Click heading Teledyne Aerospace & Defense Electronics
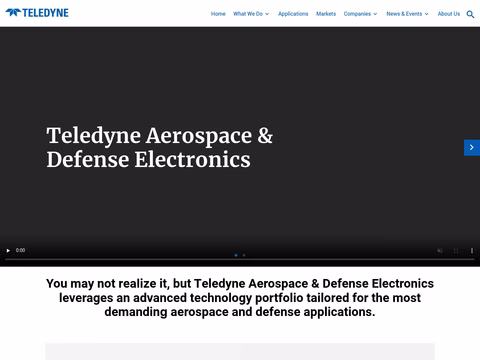Screen dimensions: 480x360 (x=159, y=147)
